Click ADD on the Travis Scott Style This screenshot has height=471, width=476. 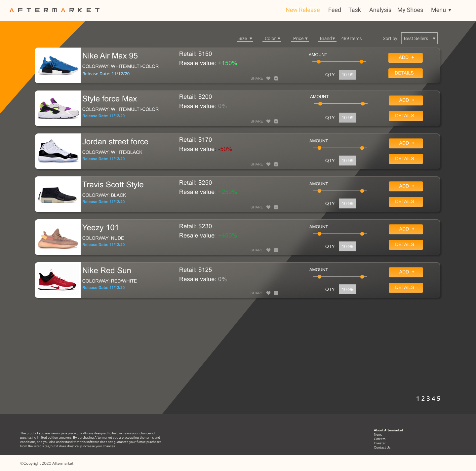(406, 186)
